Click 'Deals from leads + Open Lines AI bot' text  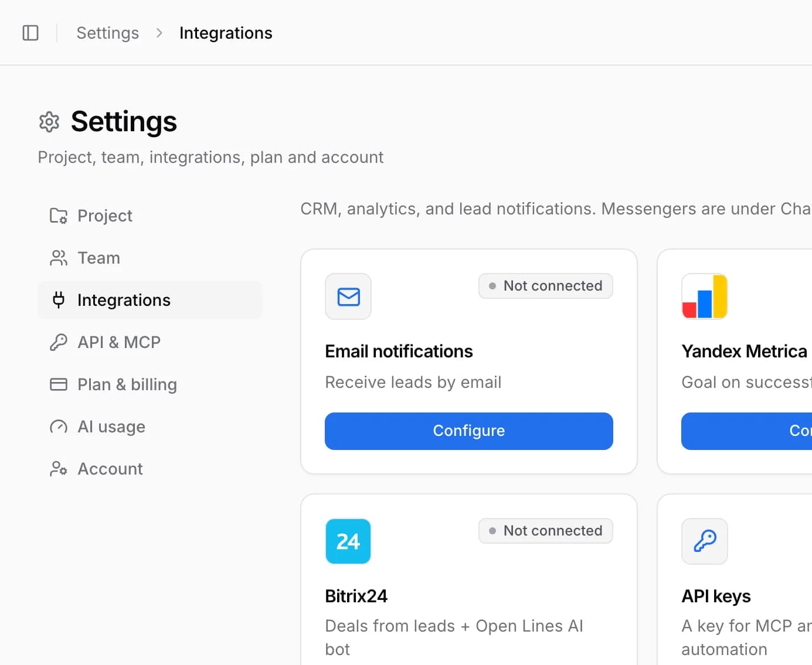tap(454, 637)
